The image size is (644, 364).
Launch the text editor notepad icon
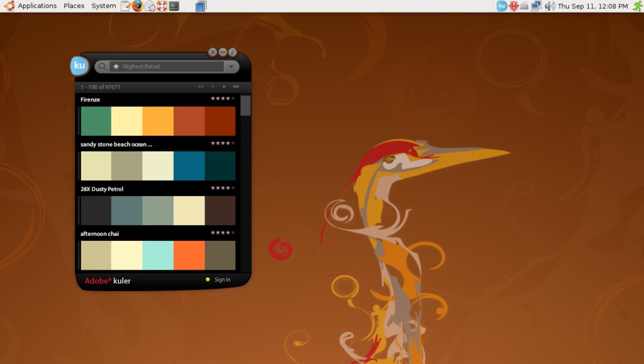[x=126, y=6]
